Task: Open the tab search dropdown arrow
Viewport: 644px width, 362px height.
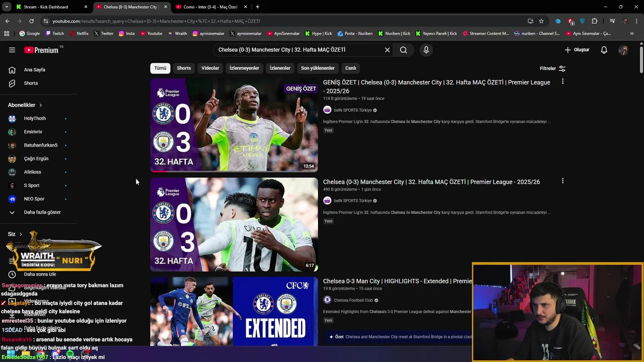Action: pos(6,7)
